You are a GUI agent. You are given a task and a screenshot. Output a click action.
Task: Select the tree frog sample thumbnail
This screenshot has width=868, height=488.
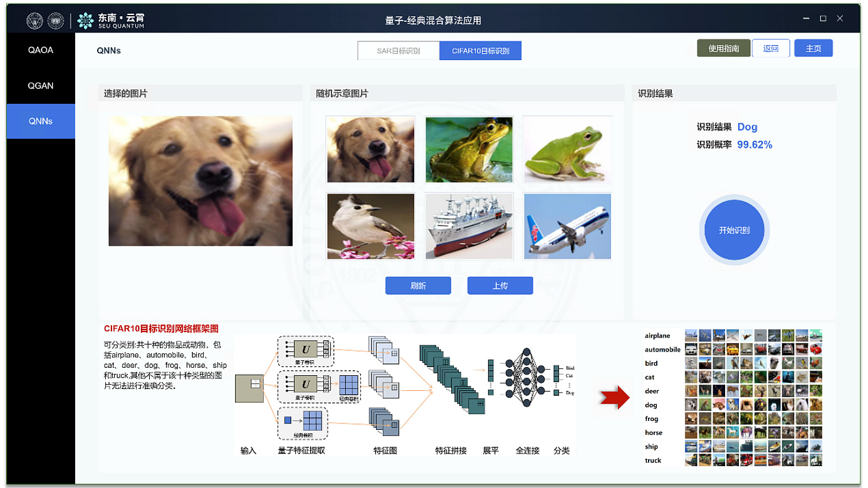(x=567, y=148)
